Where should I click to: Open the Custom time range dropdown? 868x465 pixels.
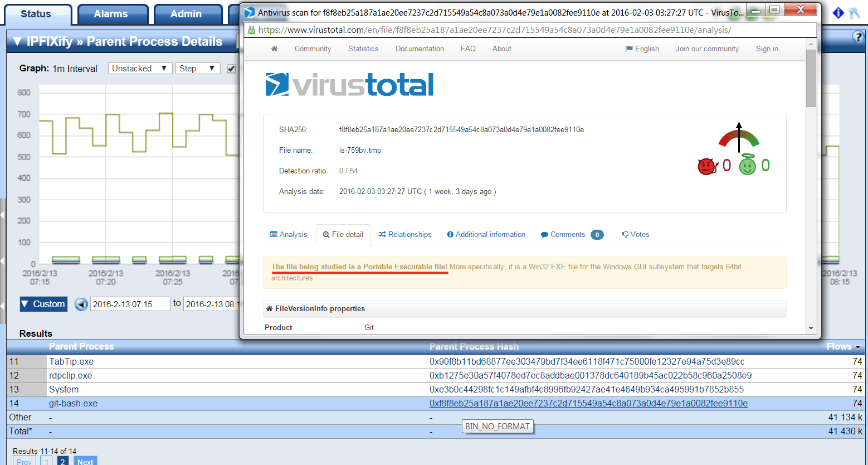point(43,304)
